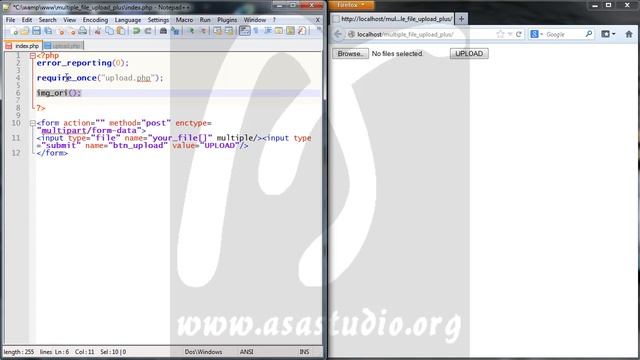This screenshot has height=360, width=640.
Task: Go to the Firefox home page icon
Action: pos(629,34)
